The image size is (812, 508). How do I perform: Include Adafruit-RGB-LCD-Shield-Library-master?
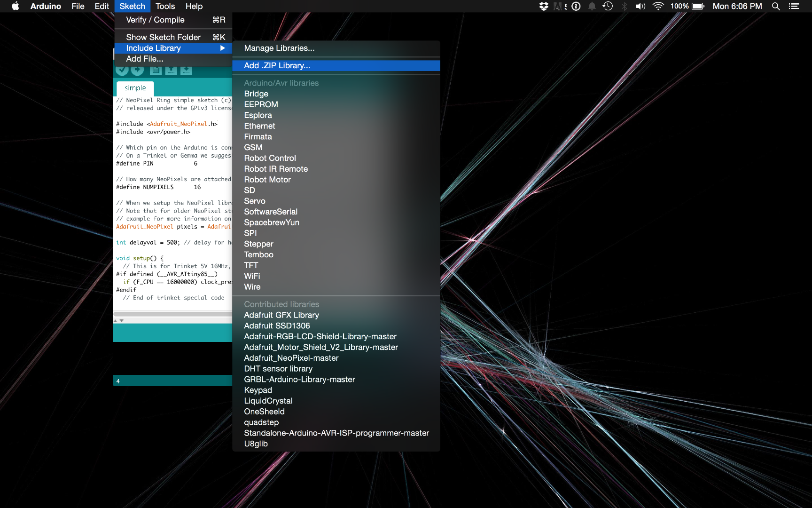click(x=336, y=337)
